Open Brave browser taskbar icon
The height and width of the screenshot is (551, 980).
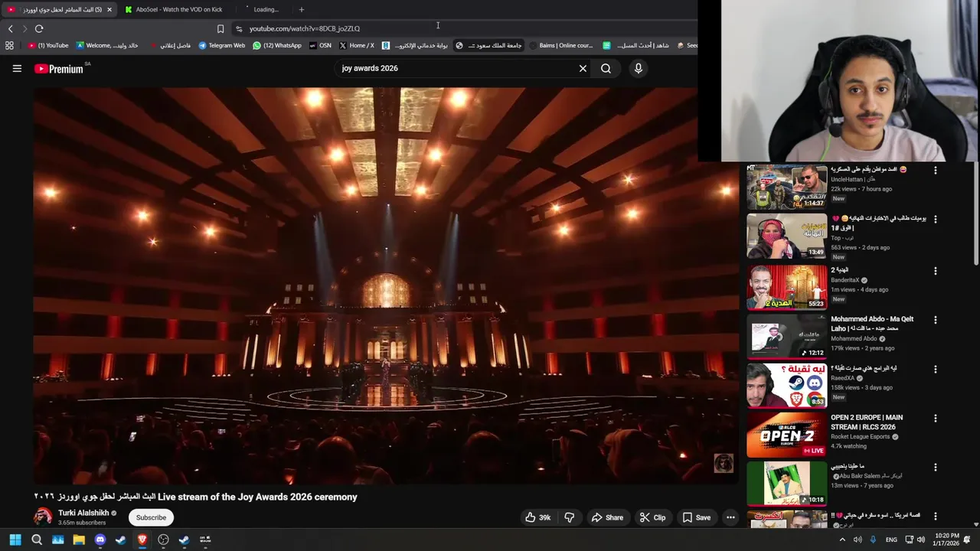[142, 540]
